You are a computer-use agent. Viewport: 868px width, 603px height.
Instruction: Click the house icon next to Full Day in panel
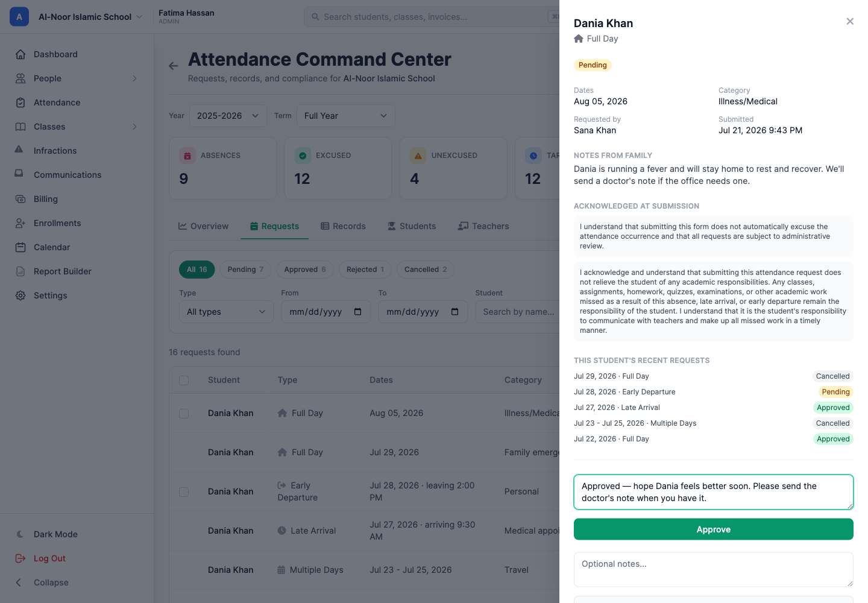pos(579,39)
